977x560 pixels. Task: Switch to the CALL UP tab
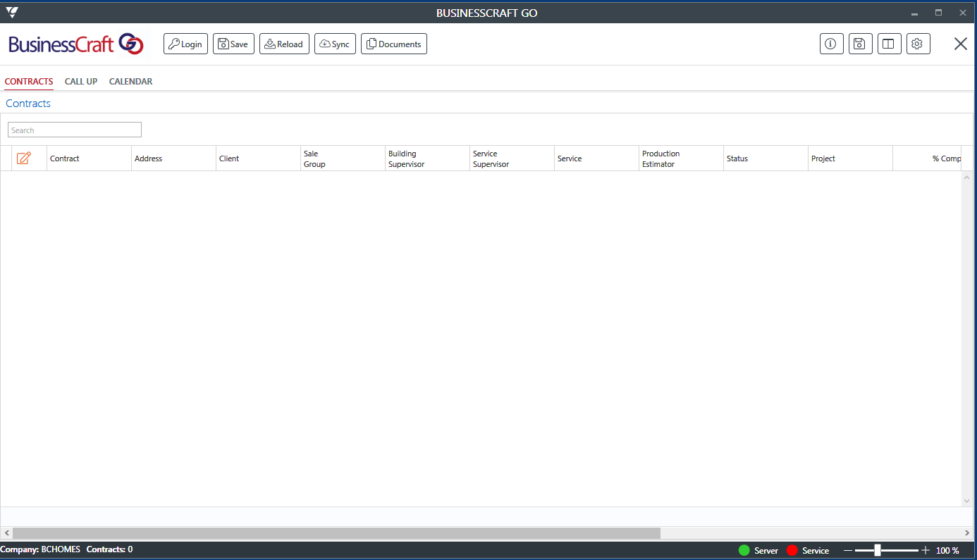coord(81,82)
